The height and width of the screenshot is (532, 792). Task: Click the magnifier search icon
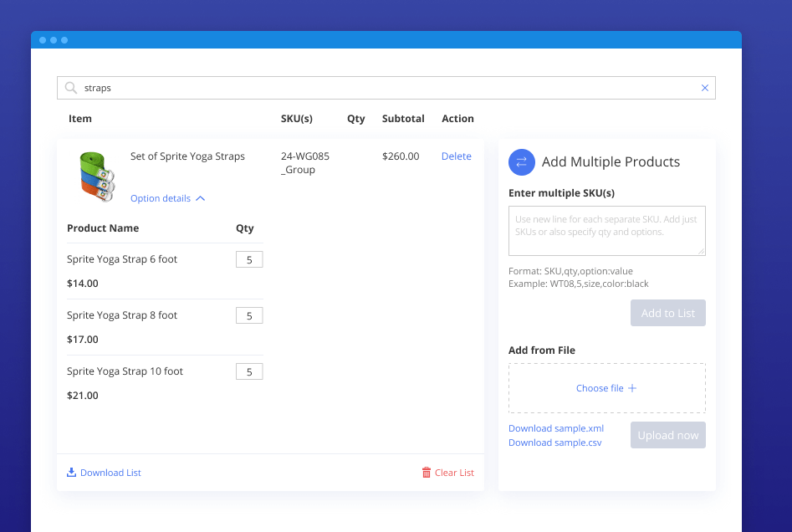point(71,88)
